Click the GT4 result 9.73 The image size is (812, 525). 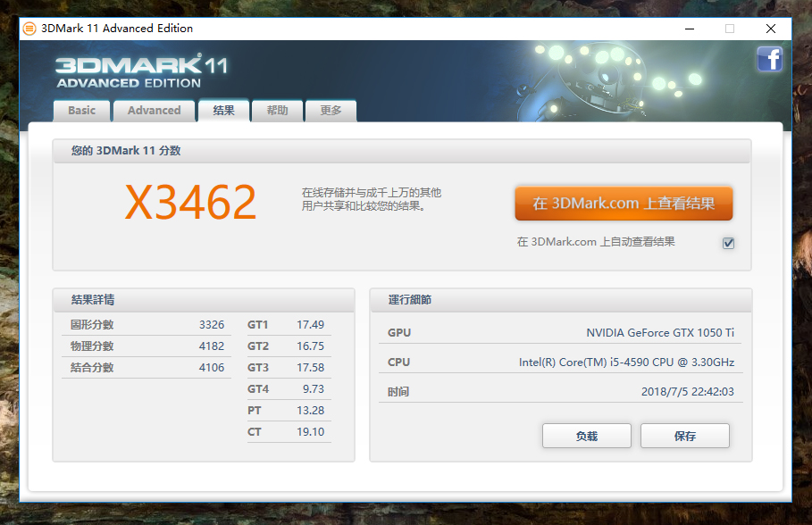314,388
